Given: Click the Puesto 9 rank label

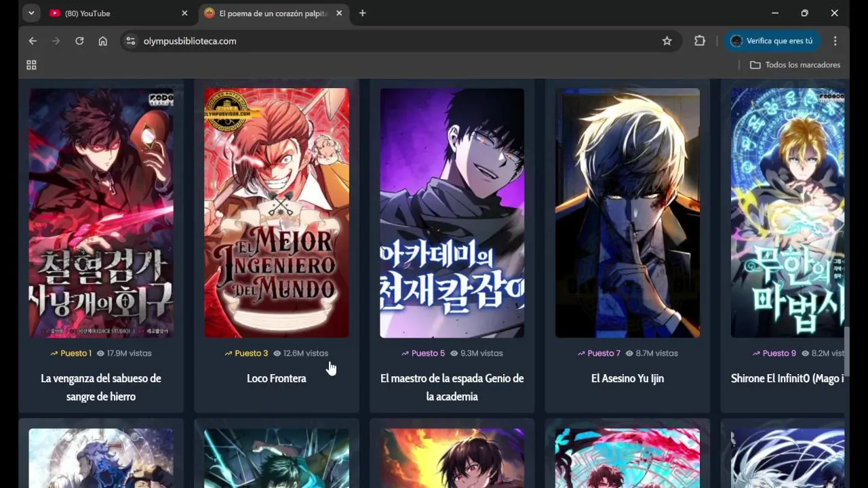Looking at the screenshot, I should click(774, 353).
